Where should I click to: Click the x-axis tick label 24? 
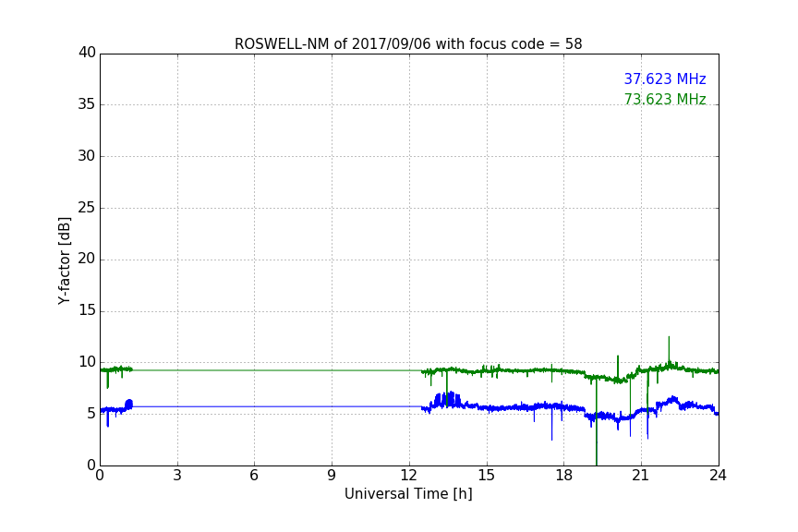click(718, 476)
